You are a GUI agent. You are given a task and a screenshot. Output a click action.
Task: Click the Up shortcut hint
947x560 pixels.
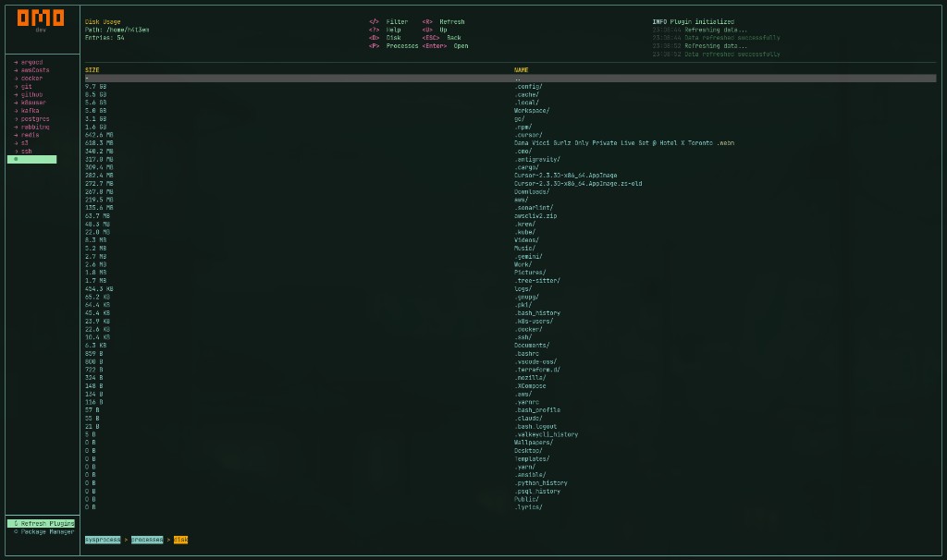435,30
